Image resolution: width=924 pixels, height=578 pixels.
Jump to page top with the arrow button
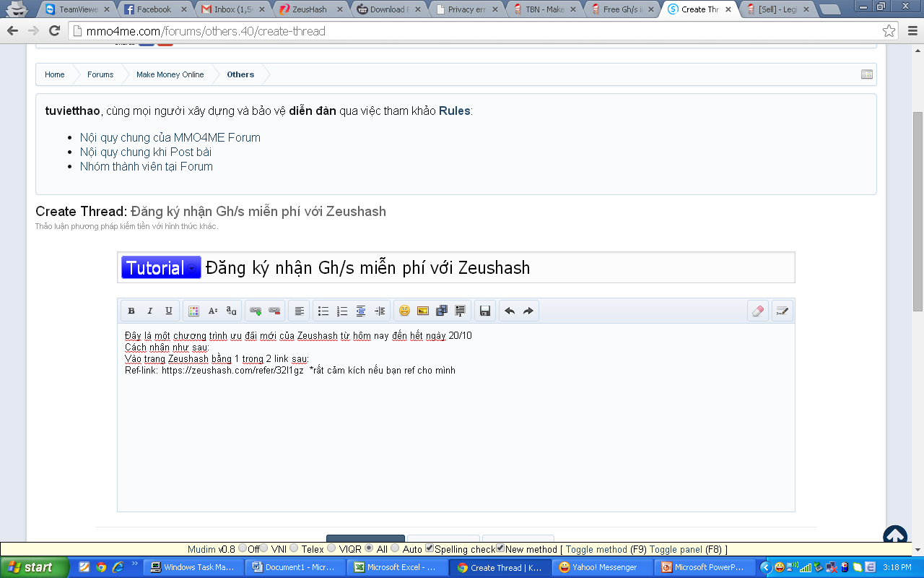point(895,538)
